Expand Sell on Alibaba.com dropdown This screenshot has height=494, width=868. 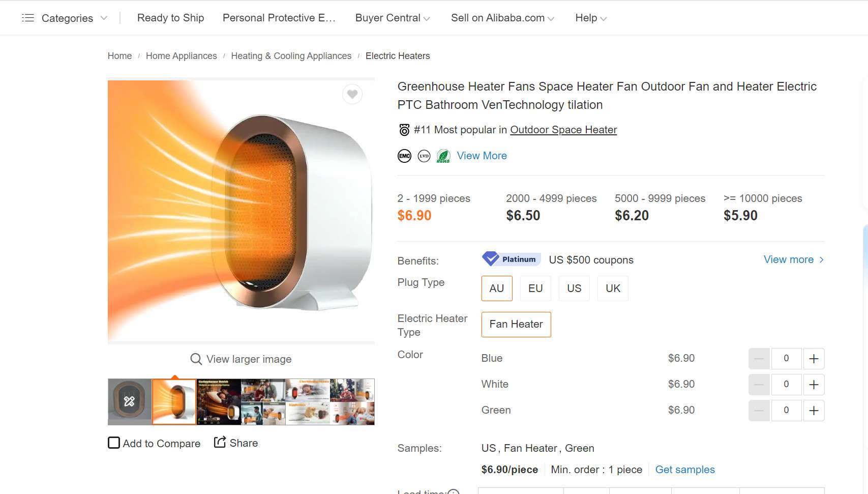502,18
